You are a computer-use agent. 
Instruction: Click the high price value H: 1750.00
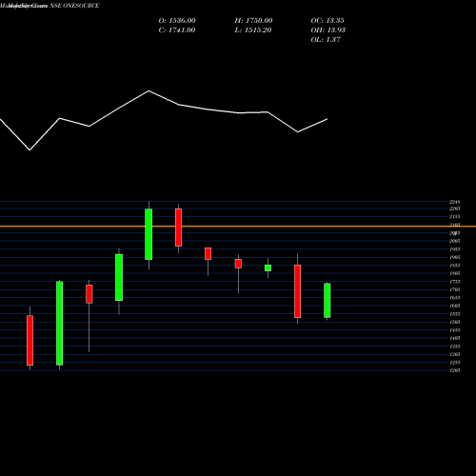253,21
